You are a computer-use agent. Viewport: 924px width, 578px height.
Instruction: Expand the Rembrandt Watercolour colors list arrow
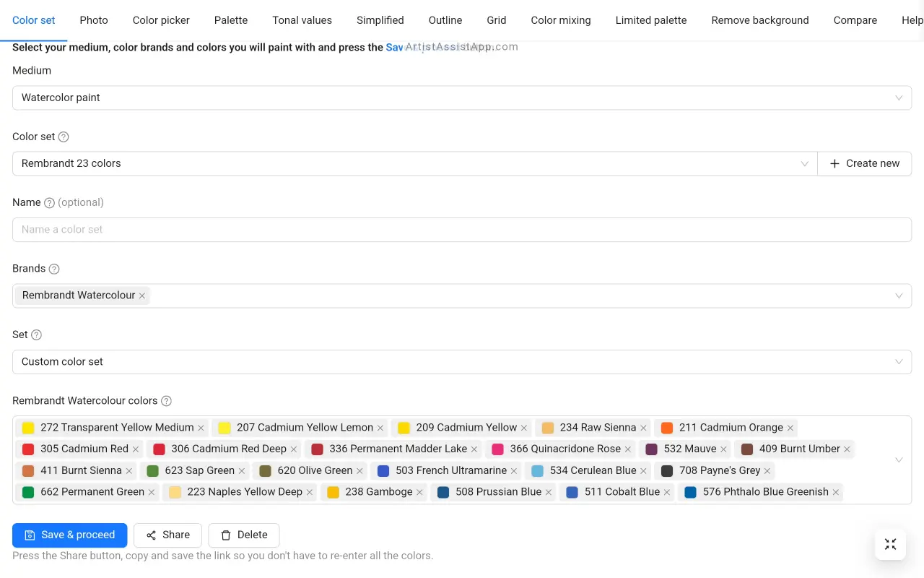click(899, 460)
